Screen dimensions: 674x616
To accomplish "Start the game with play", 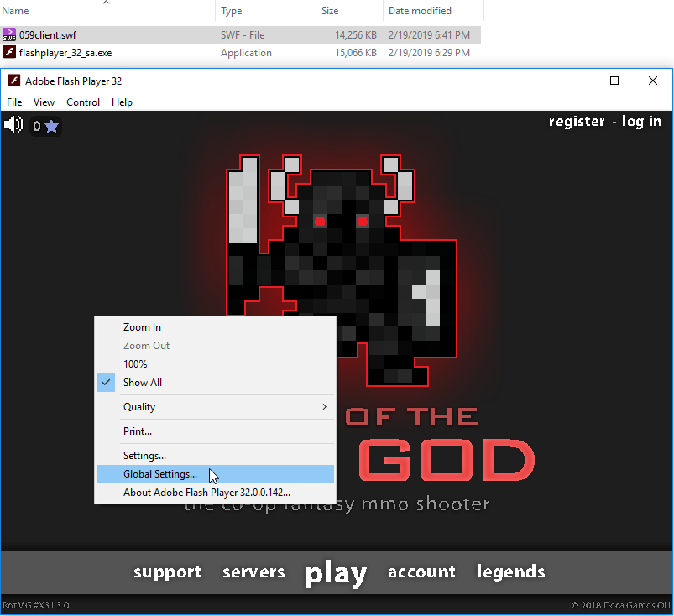I will pyautogui.click(x=336, y=574).
